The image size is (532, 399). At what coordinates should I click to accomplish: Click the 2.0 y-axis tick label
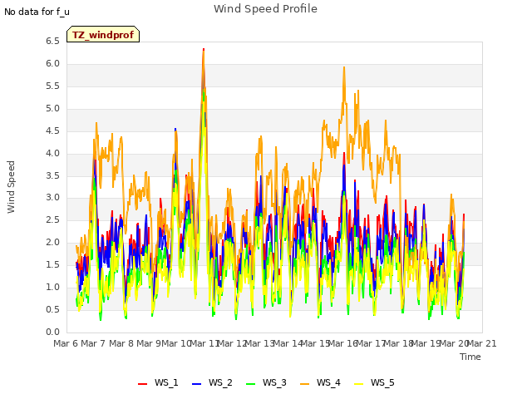click(52, 242)
